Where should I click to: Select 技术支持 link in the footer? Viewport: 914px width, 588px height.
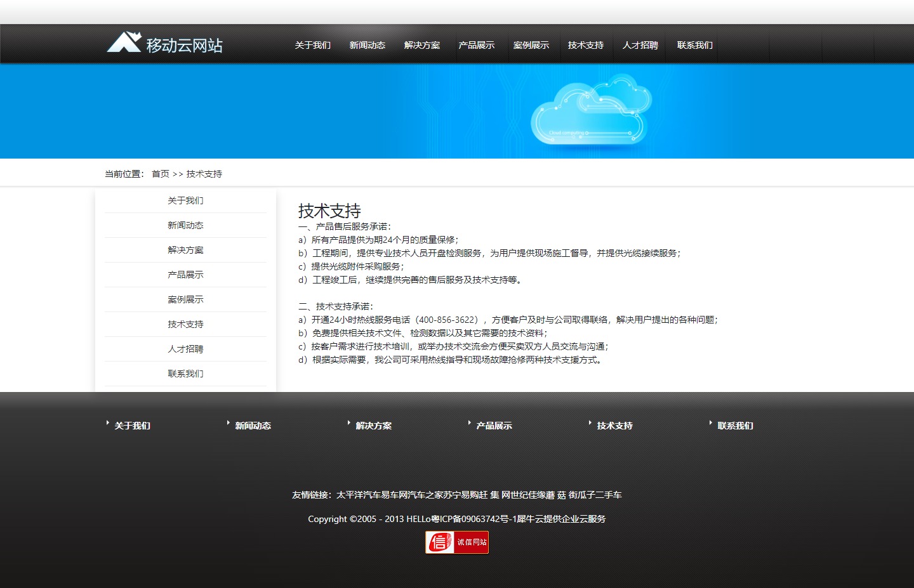click(x=614, y=426)
